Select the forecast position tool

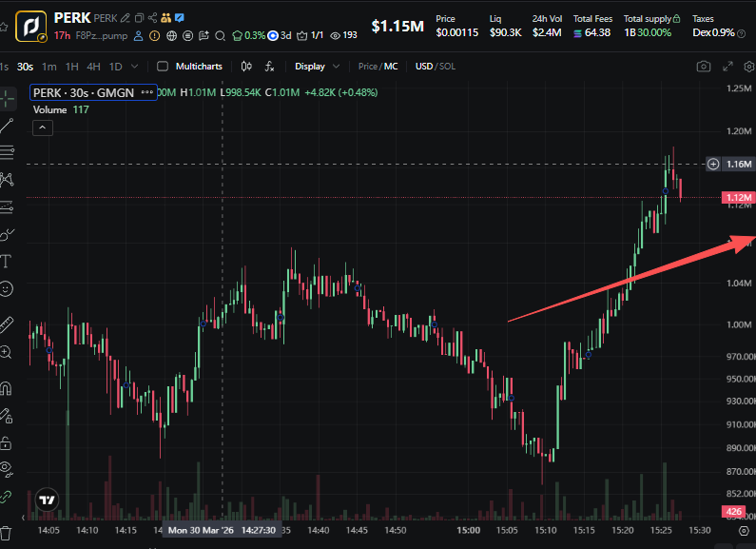[x=7, y=207]
